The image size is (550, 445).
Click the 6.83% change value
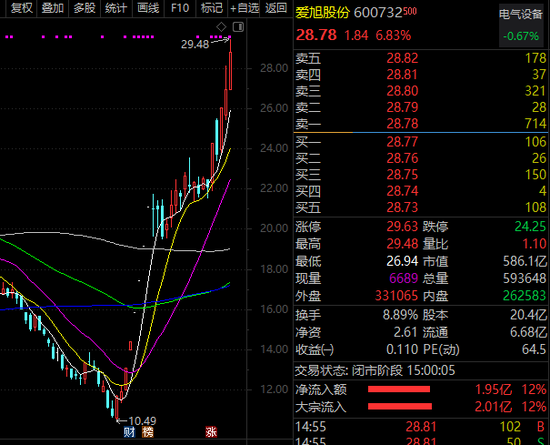393,35
